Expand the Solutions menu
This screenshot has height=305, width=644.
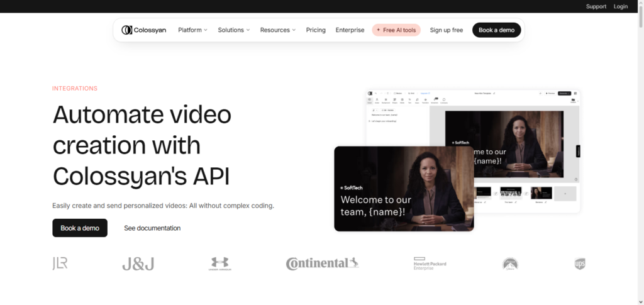pos(234,30)
